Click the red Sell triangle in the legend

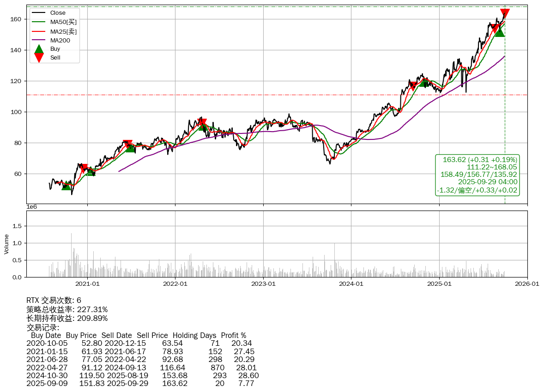(39, 58)
